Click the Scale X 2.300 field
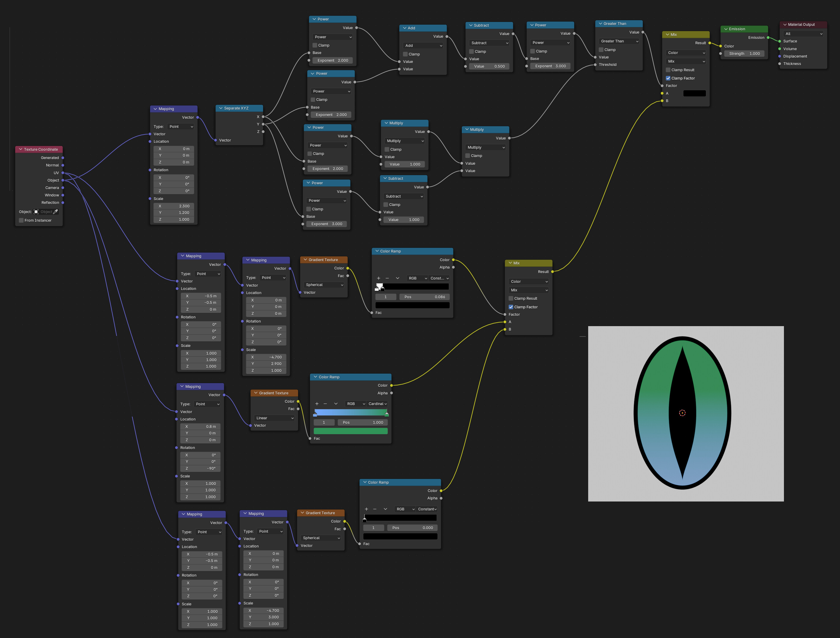 (x=174, y=206)
